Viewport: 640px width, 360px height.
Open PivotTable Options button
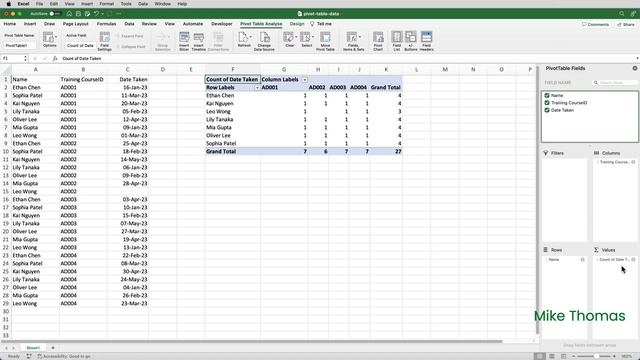(x=49, y=40)
